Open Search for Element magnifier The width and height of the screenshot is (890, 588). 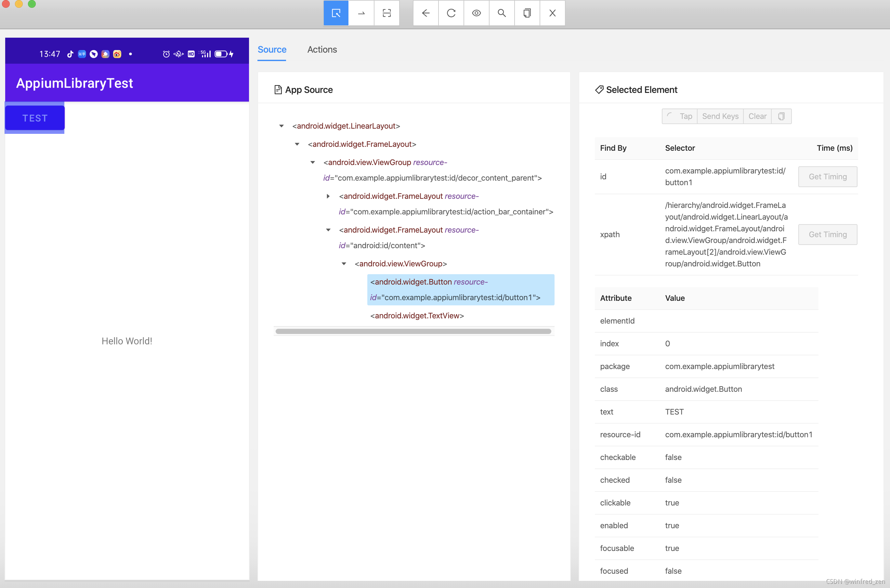tap(502, 13)
